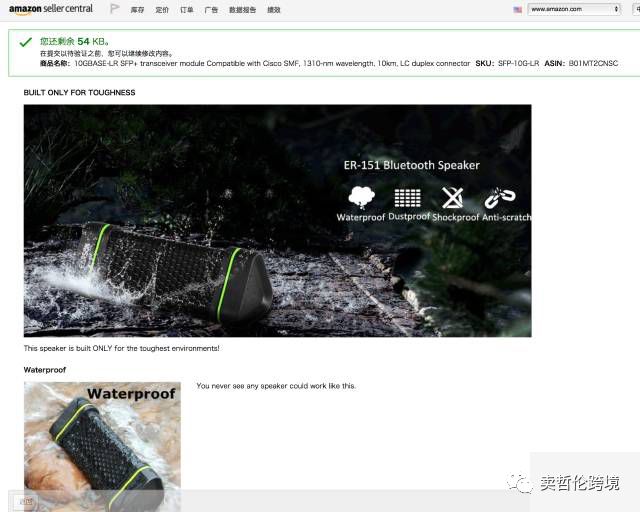Open the www.amazon.com marketplace dropdown
This screenshot has width=640, height=512.
(x=574, y=9)
